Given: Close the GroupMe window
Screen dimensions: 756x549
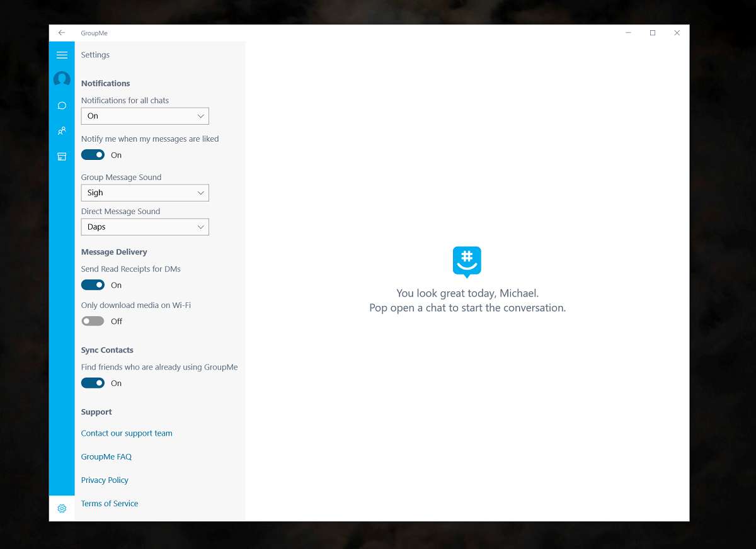Looking at the screenshot, I should pos(677,33).
